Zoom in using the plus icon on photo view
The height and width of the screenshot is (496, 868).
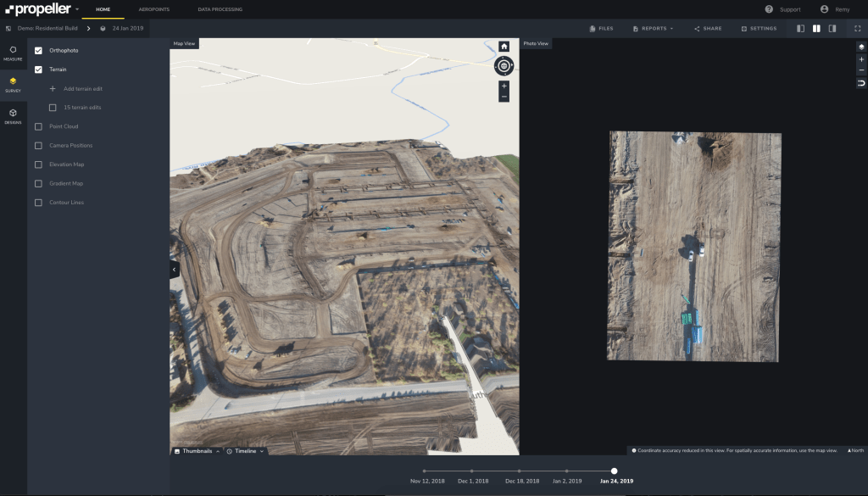click(x=861, y=59)
